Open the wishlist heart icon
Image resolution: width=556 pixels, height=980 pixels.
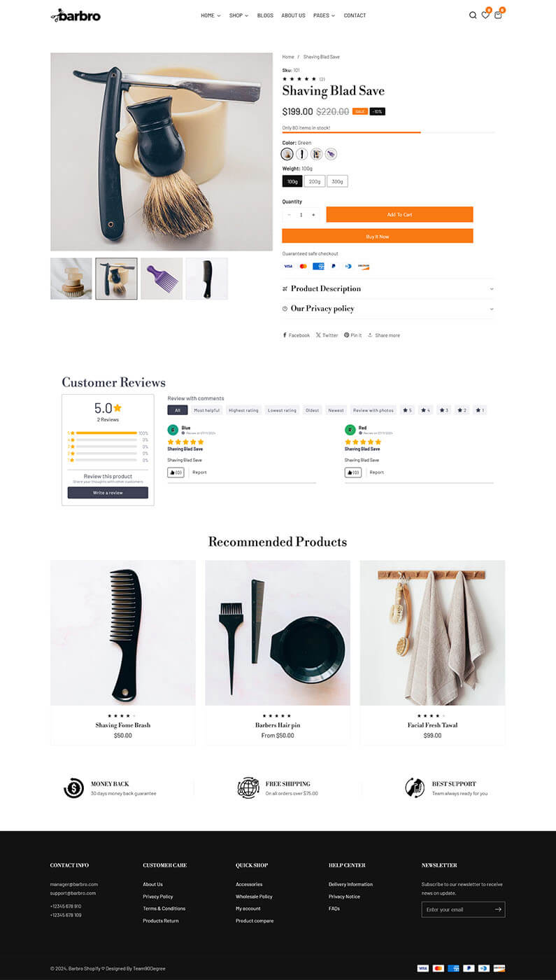485,15
